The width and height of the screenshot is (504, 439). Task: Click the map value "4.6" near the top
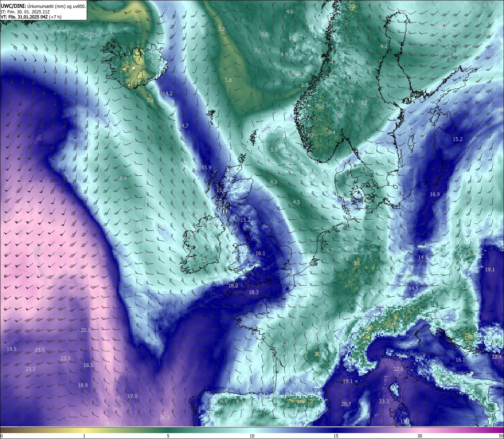[x=290, y=12]
